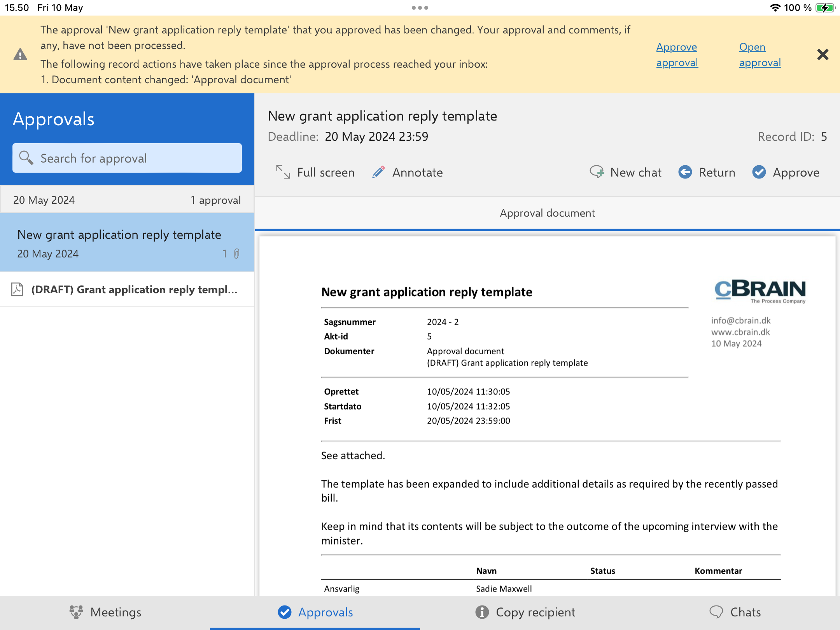Open the (DRAFT) Grant application reply template document
Screen dimensions: 840x630
(x=127, y=289)
